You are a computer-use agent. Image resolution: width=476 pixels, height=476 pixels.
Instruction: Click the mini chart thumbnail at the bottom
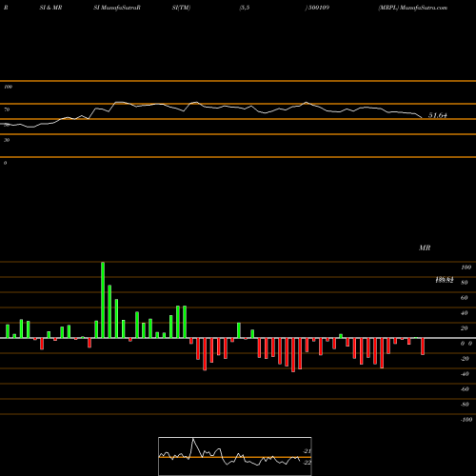pyautogui.click(x=235, y=456)
